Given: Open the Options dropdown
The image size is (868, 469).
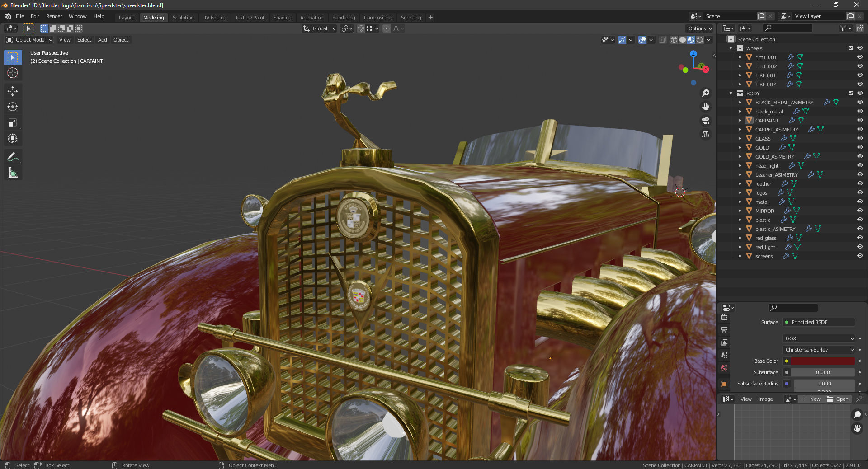Looking at the screenshot, I should tap(700, 28).
